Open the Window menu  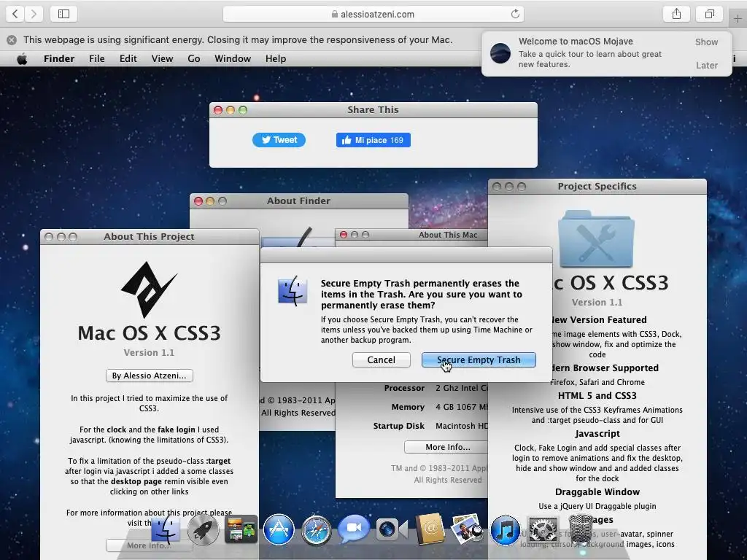click(x=233, y=58)
